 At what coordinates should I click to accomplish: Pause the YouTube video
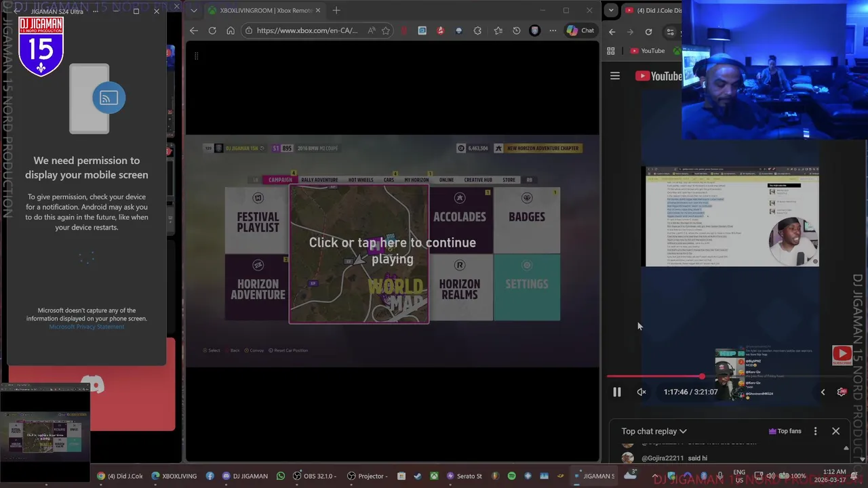[617, 392]
